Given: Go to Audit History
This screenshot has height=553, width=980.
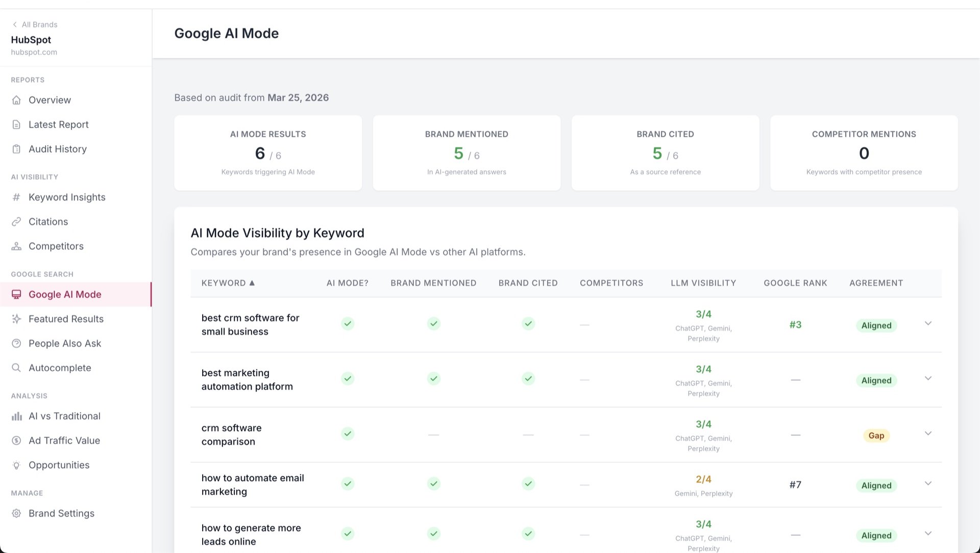Looking at the screenshot, I should point(76,149).
